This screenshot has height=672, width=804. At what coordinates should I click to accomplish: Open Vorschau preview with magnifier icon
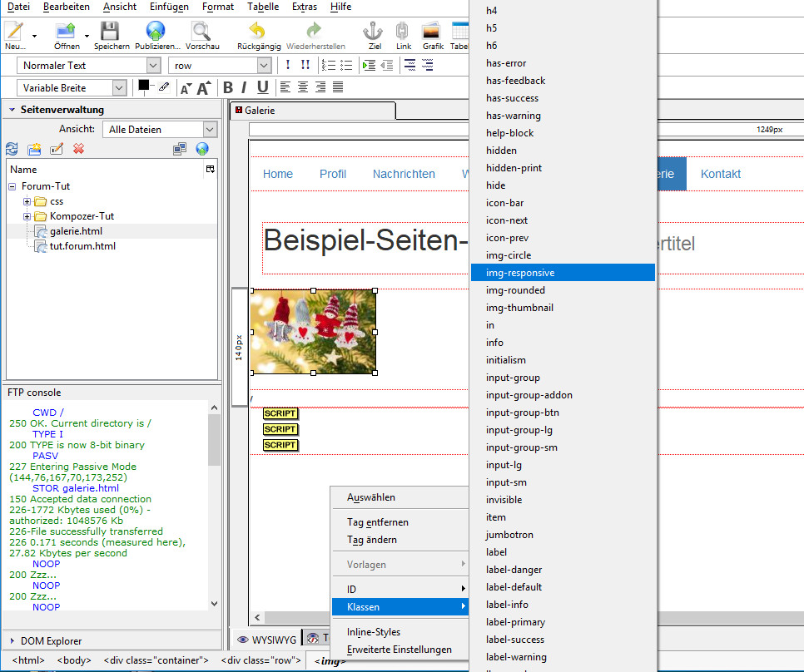tap(200, 32)
